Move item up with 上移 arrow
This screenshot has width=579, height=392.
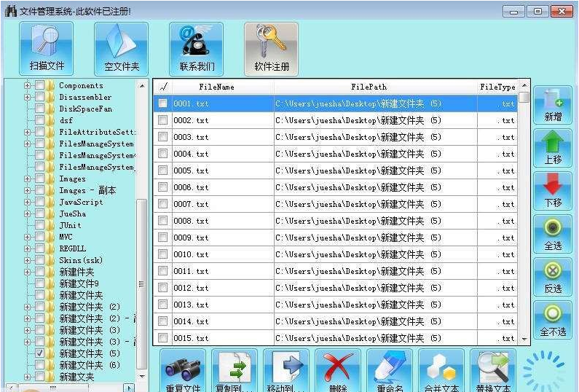tap(553, 148)
